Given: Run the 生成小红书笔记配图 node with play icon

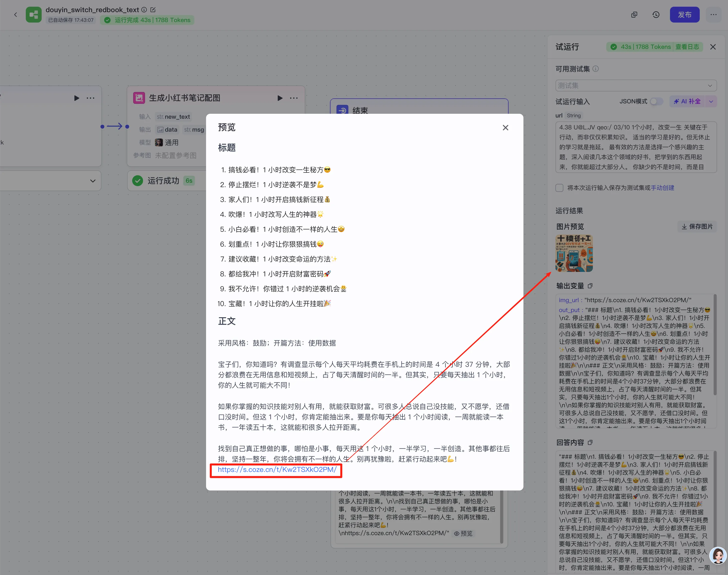Looking at the screenshot, I should point(280,98).
